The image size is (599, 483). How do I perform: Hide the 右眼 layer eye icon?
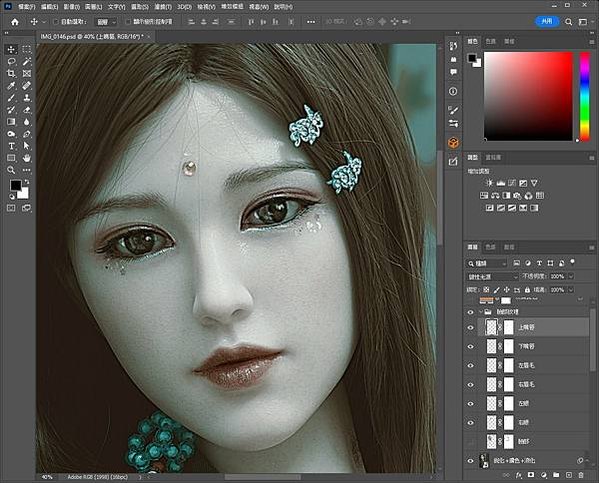pyautogui.click(x=470, y=423)
